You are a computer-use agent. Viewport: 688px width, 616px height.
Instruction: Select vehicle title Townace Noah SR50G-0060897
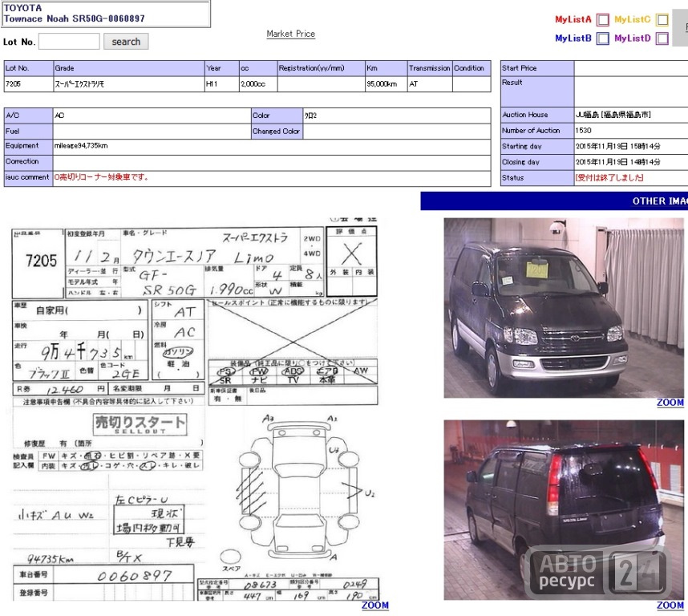click(74, 19)
